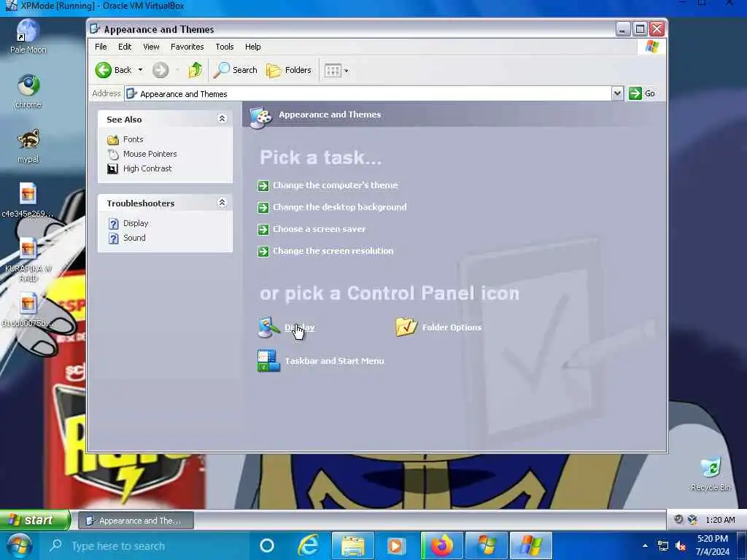
Task: Close the Appearance and Themes window
Action: point(657,29)
